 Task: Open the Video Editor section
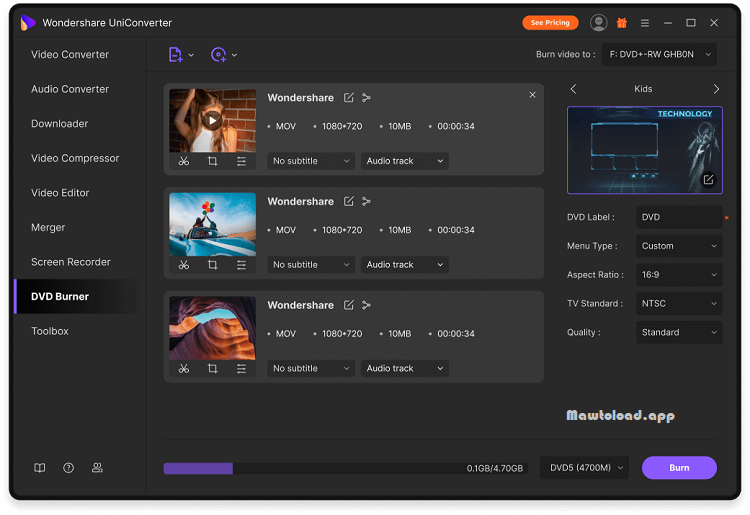(60, 193)
